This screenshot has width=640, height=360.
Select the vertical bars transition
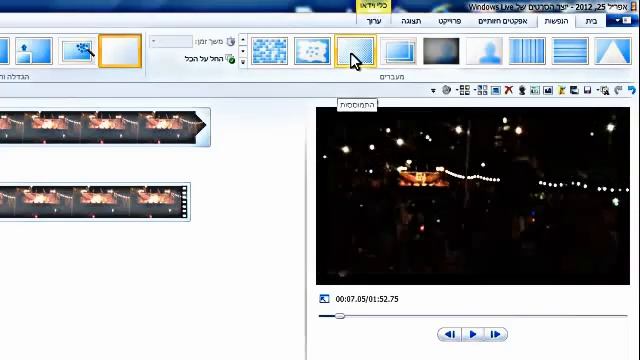pyautogui.click(x=527, y=51)
